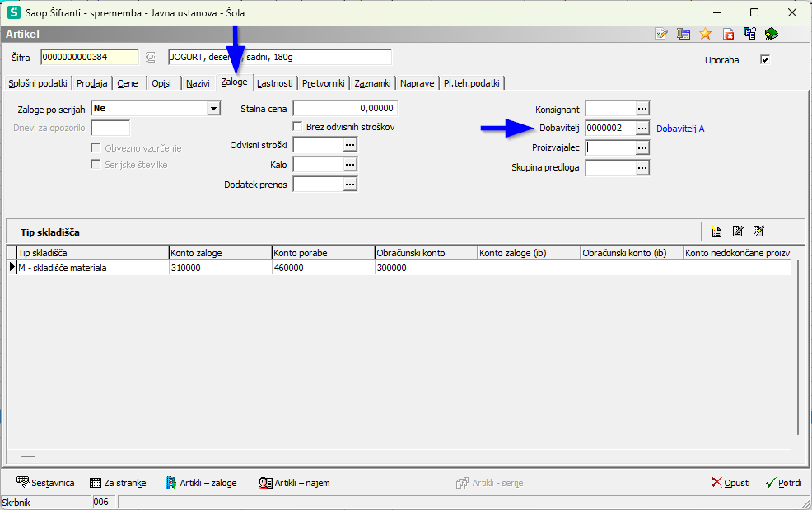Screen dimensions: 812x510
Task: Open Artikli – zaloge
Action: (201, 483)
